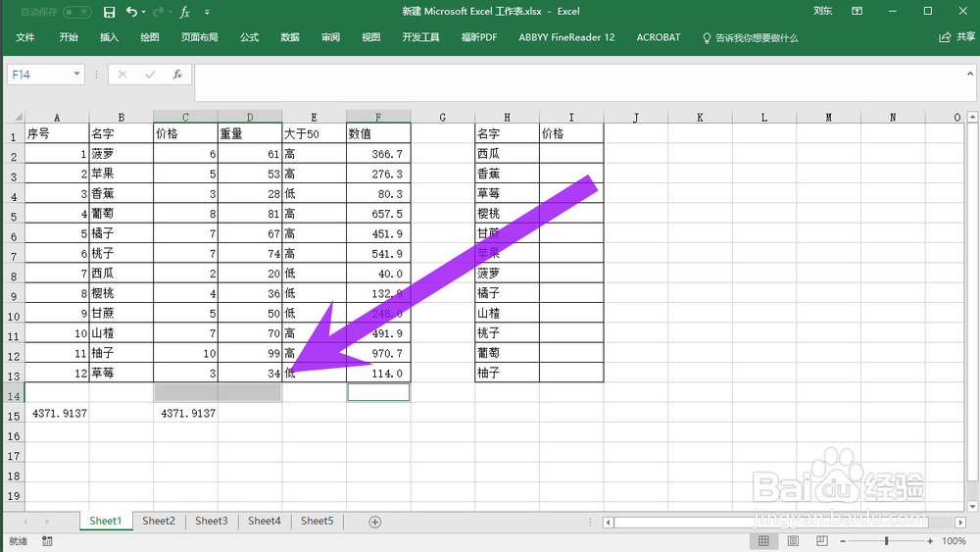This screenshot has height=552, width=980.
Task: Expand the formula bar with the chevron
Action: tap(970, 74)
